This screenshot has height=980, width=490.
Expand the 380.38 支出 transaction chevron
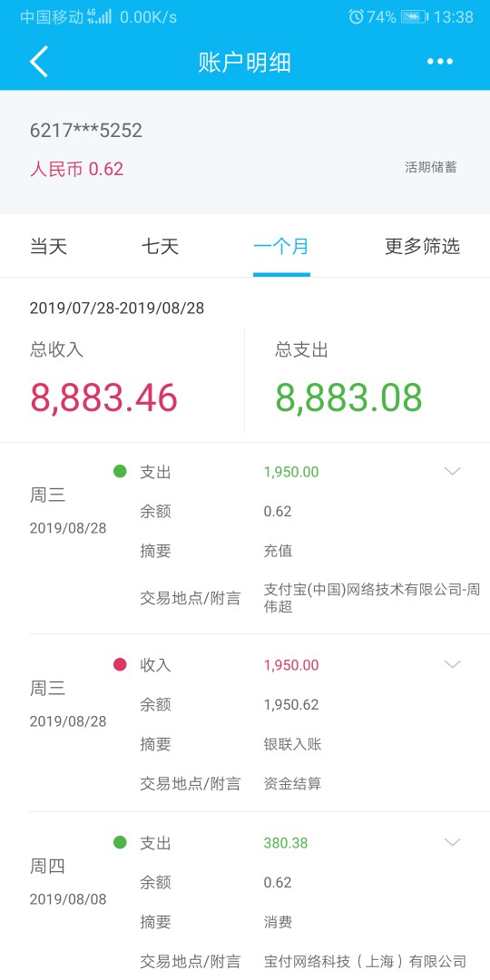click(x=453, y=842)
